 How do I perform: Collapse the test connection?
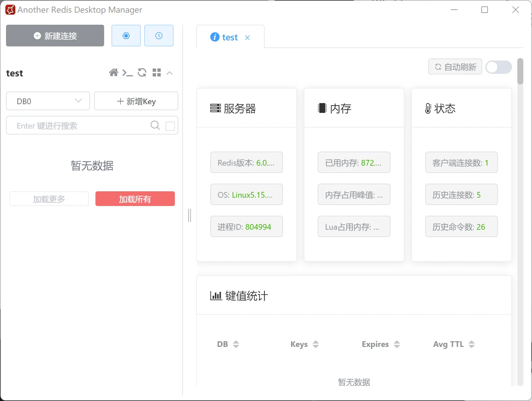point(170,73)
